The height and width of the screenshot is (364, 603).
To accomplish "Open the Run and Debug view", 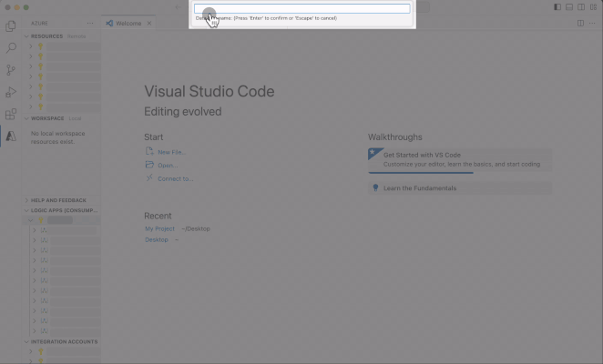I will click(11, 92).
